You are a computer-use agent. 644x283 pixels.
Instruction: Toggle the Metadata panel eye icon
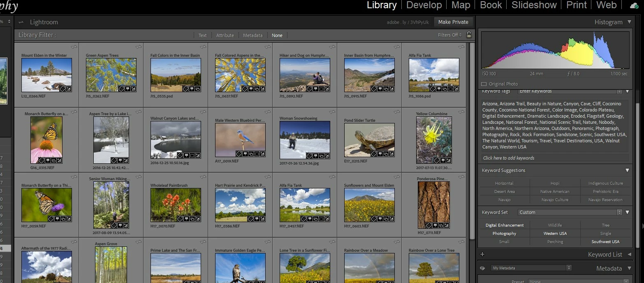[x=482, y=268]
